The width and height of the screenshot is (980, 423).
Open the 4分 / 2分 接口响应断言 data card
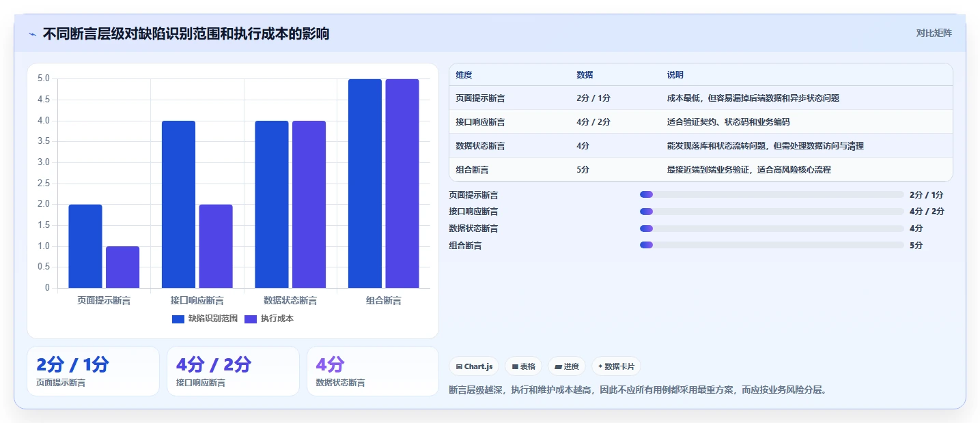[233, 371]
